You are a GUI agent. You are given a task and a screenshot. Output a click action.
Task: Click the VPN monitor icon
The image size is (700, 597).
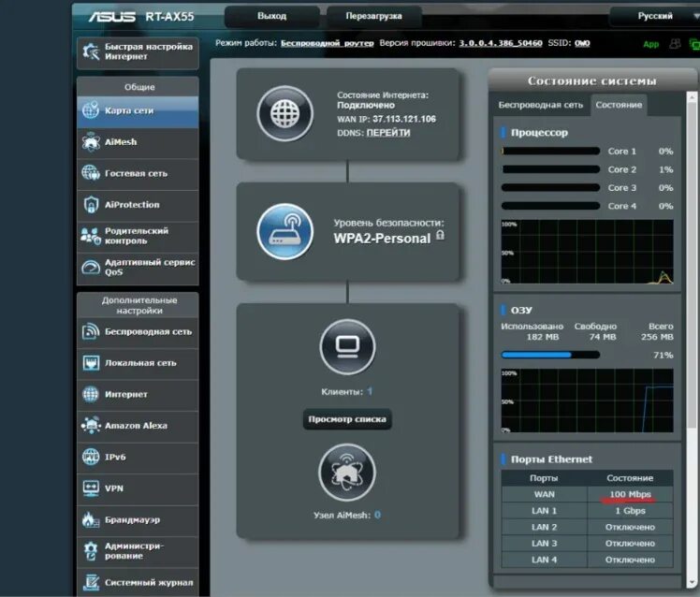coord(91,488)
